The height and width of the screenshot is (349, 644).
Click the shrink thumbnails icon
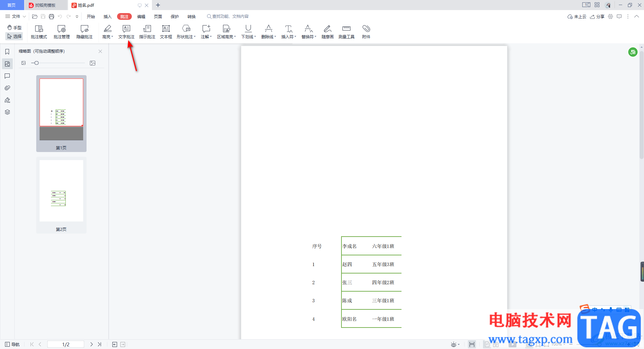23,63
